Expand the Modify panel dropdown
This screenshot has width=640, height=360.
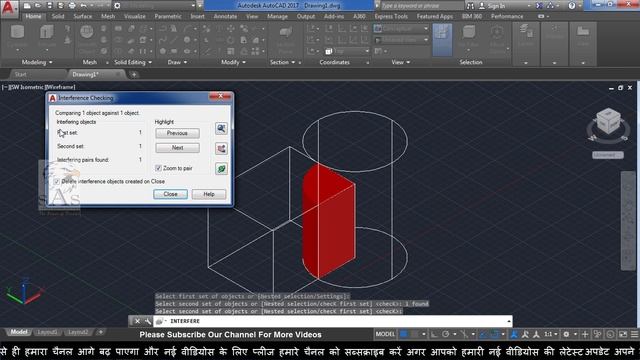(233, 62)
